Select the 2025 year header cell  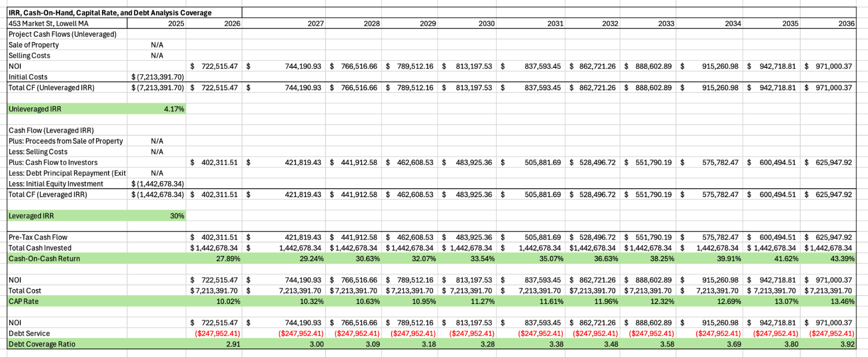[x=156, y=24]
